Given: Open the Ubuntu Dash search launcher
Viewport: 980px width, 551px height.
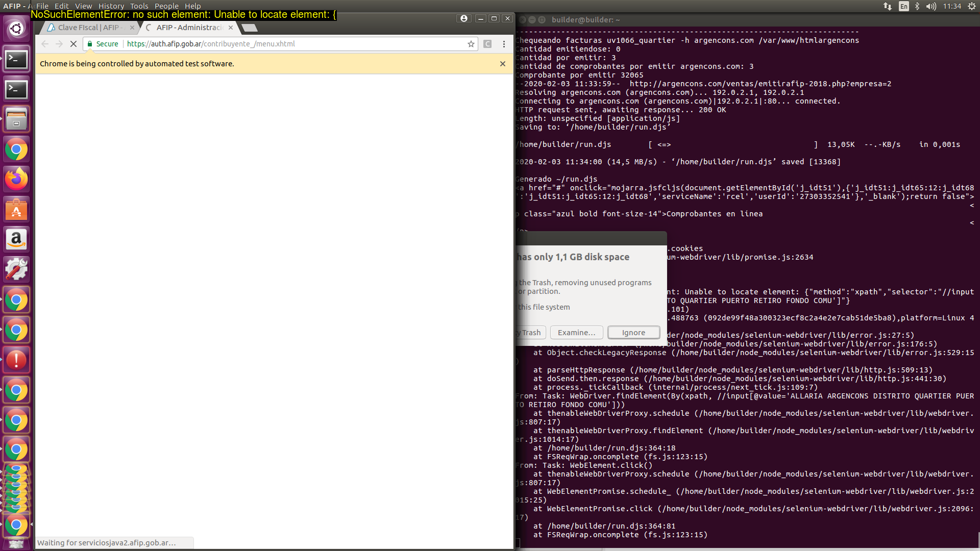Looking at the screenshot, I should pos(16,29).
